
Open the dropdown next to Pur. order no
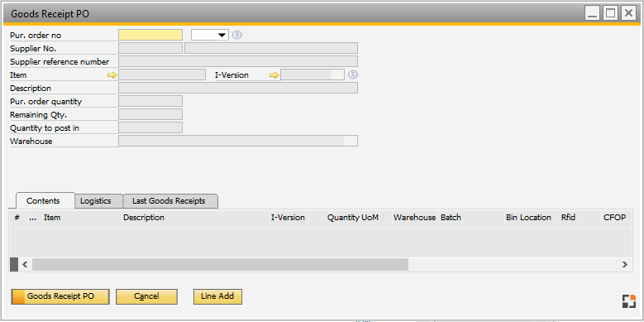(x=210, y=35)
